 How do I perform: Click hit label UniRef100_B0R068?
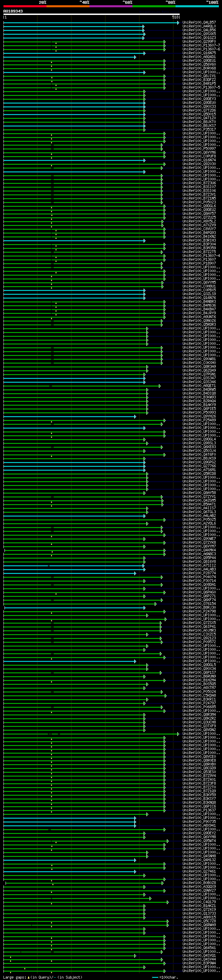pyautogui.click(x=199, y=68)
